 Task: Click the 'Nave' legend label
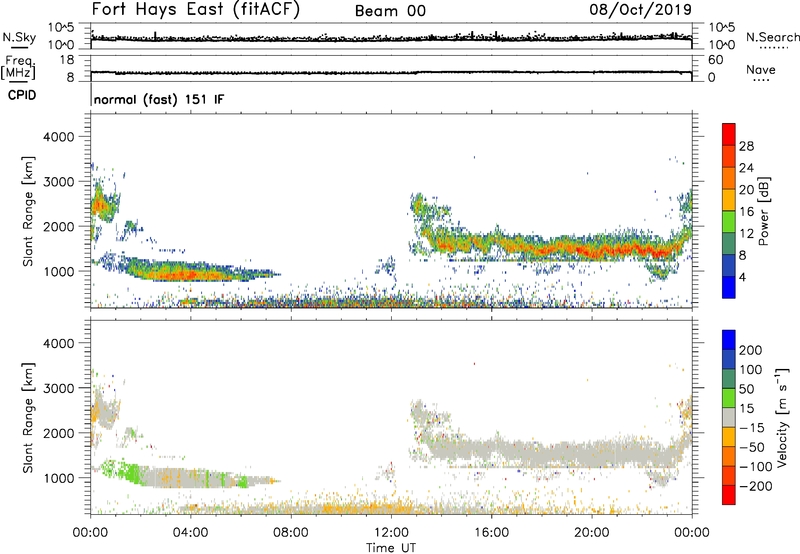click(760, 70)
